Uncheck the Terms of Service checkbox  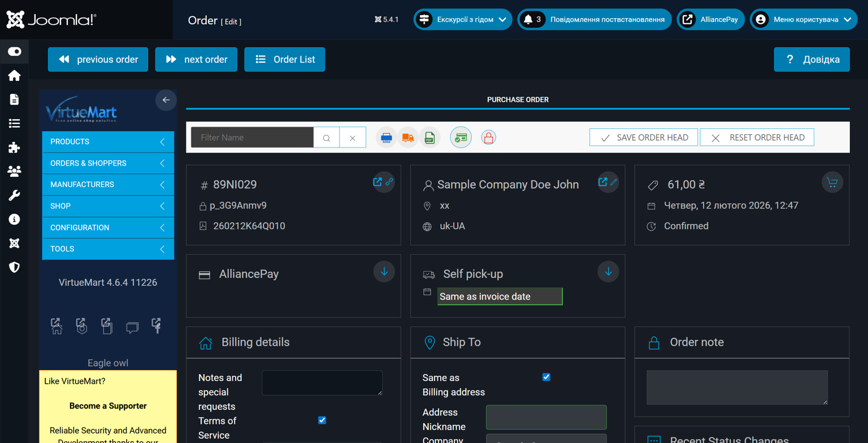click(322, 420)
